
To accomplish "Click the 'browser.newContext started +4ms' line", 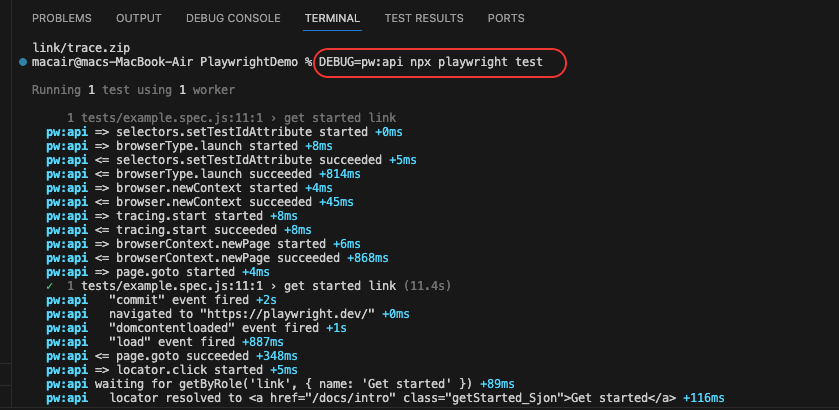I will point(189,188).
